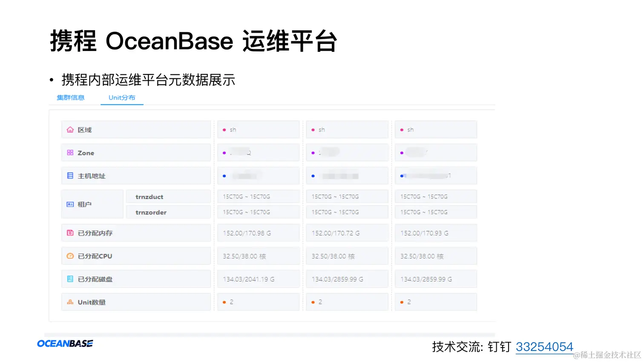Click the Zone row header
The image size is (644, 362).
136,153
